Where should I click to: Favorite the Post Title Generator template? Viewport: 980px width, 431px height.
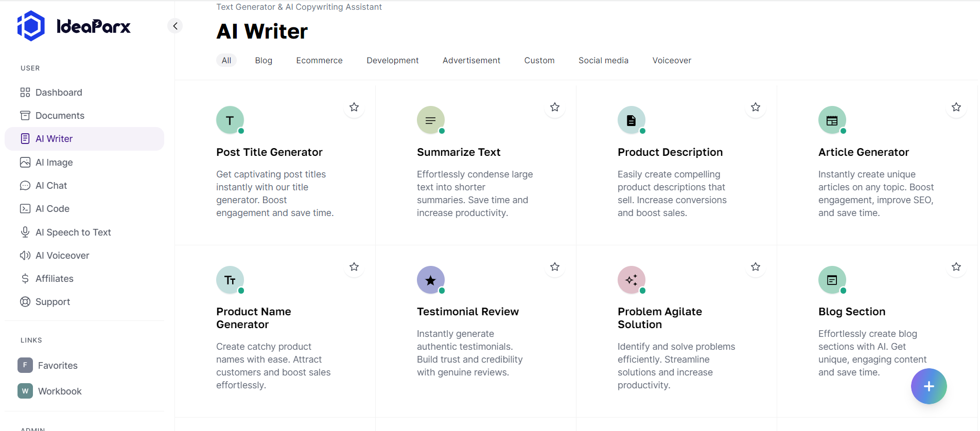click(354, 107)
